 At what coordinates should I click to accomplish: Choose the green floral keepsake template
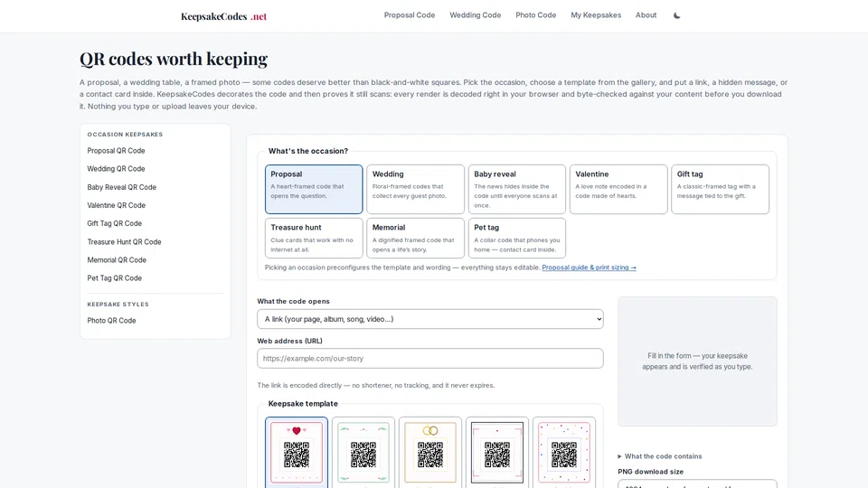coord(363,453)
